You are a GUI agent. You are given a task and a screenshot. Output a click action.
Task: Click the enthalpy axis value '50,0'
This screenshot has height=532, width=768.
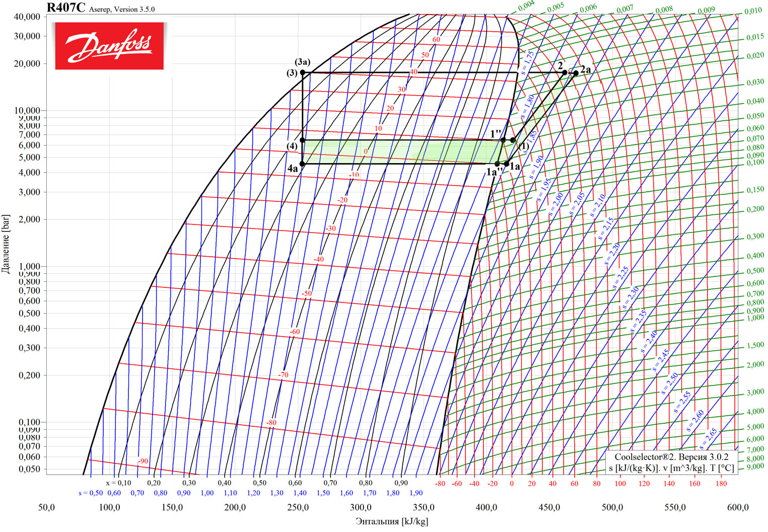tap(46, 507)
